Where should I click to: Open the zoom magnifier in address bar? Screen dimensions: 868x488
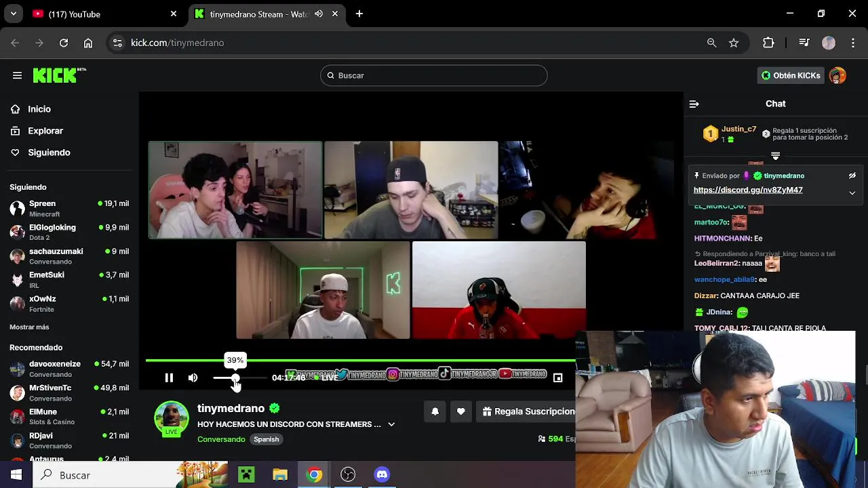coord(711,43)
